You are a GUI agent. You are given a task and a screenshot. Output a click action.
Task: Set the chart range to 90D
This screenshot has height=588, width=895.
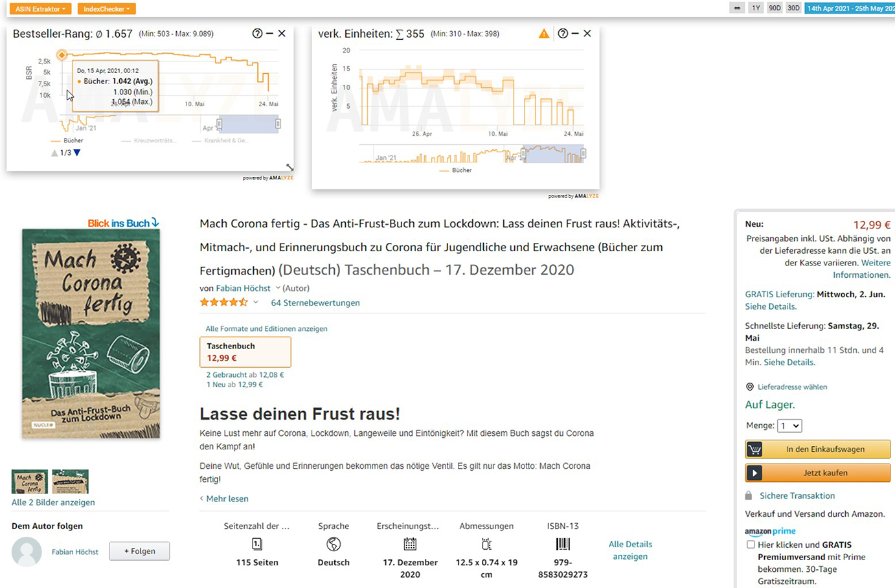775,8
